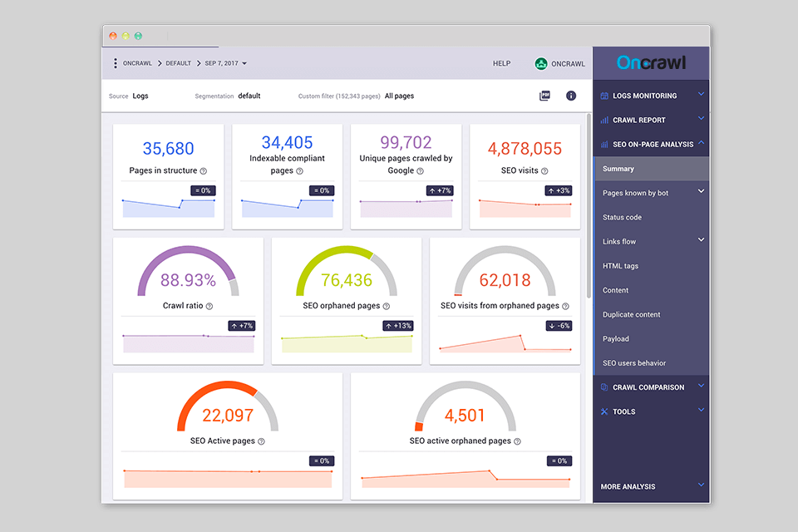Click the 34,405 indexable pages value
This screenshot has width=798, height=532.
[x=287, y=142]
